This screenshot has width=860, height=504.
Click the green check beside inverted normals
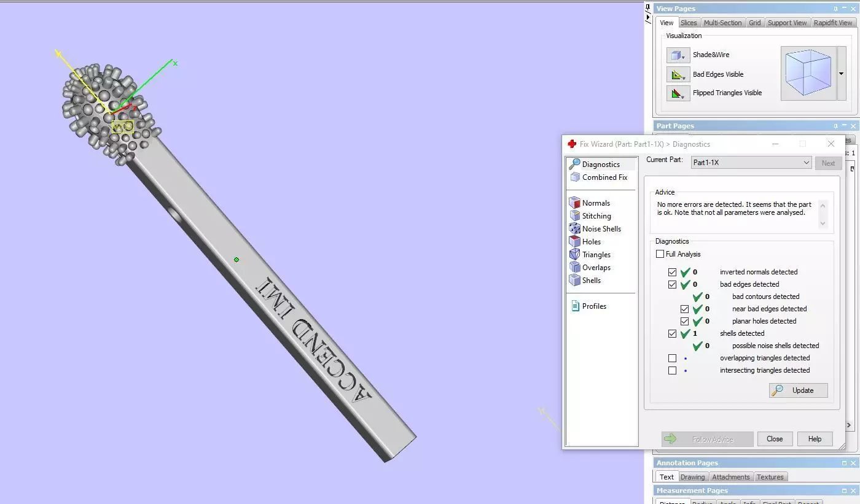pyautogui.click(x=686, y=272)
